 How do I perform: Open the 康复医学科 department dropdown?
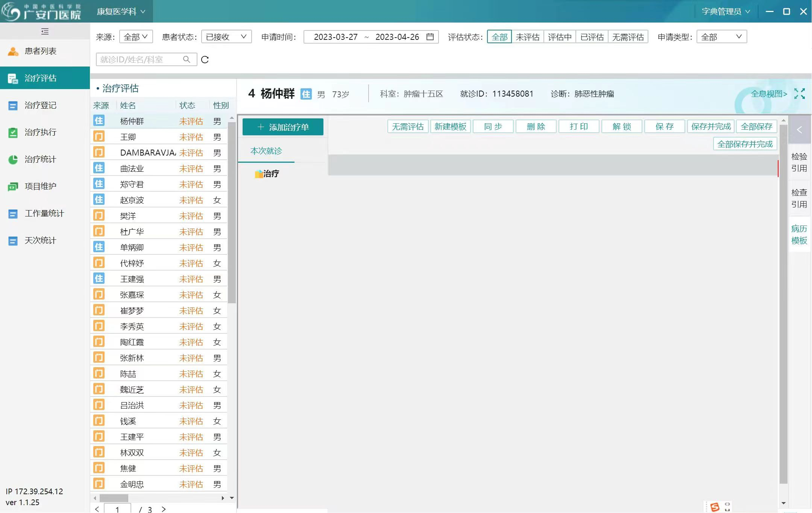tap(121, 12)
